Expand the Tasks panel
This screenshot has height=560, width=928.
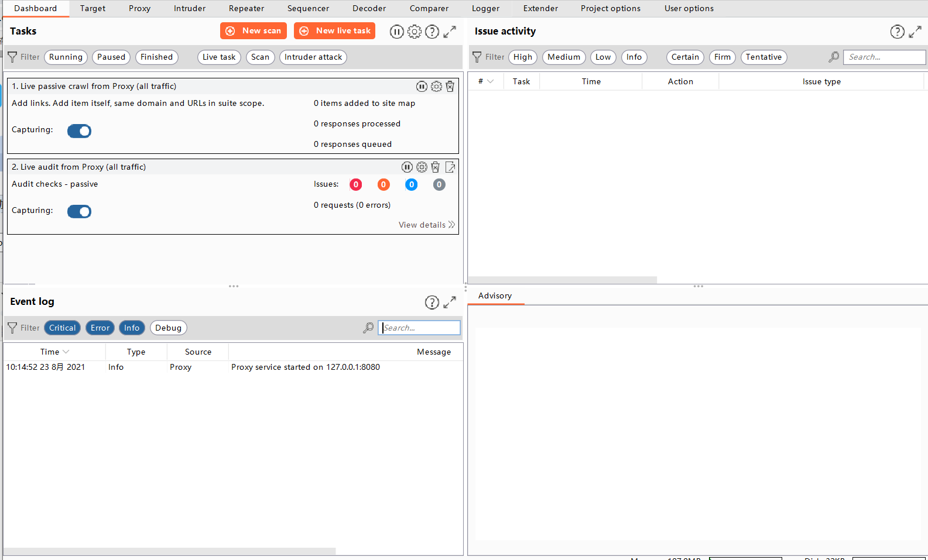coord(450,32)
